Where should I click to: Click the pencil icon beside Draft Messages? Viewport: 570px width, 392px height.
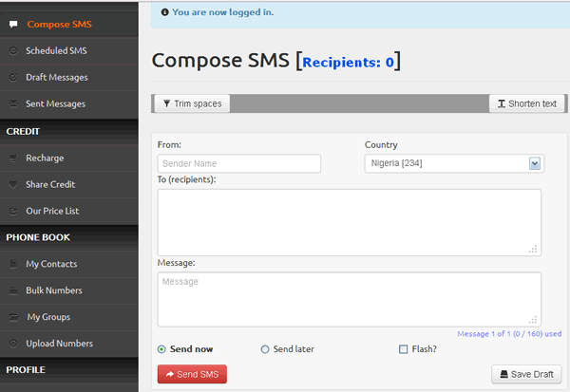[x=13, y=78]
